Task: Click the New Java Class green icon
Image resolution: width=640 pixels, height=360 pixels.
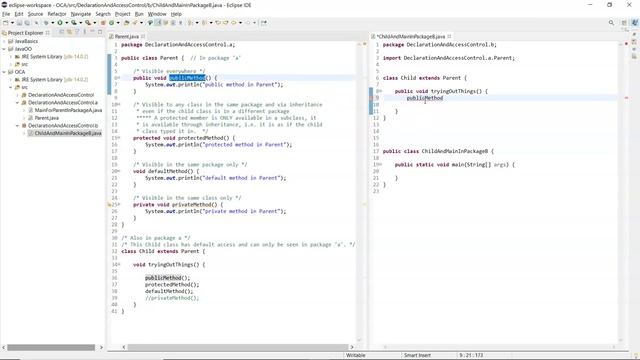Action: [111, 23]
